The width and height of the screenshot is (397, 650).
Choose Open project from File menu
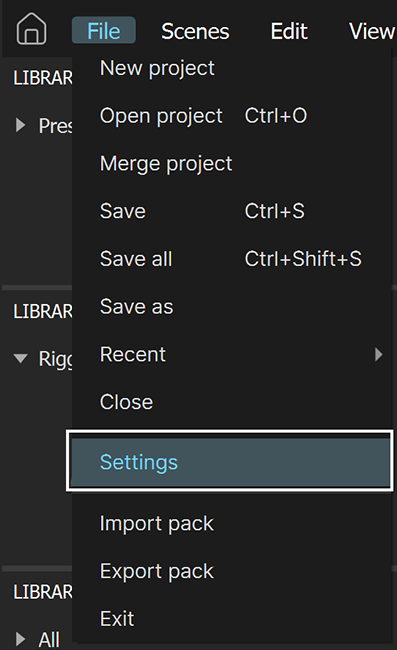pos(161,116)
